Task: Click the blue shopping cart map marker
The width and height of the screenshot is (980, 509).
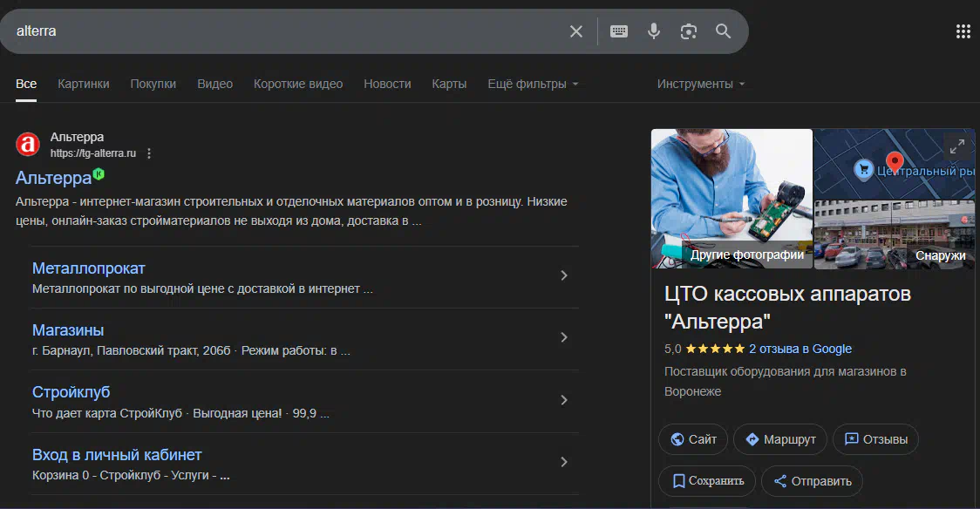Action: (864, 169)
